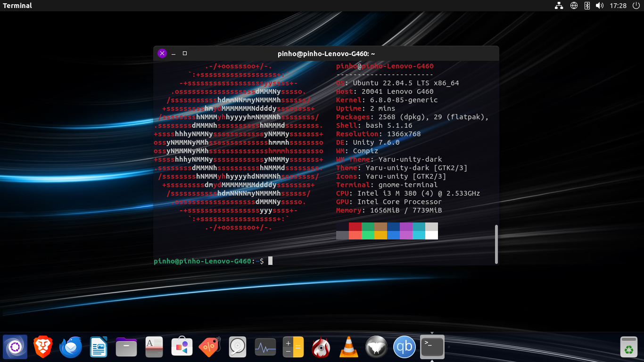Image resolution: width=644 pixels, height=362 pixels.
Task: Click the red block in neofetch palette
Action: [355, 227]
